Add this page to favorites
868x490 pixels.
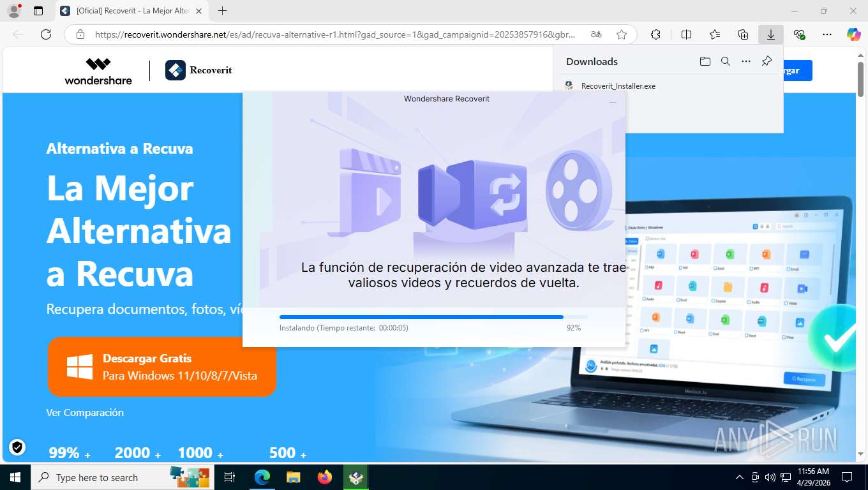click(x=621, y=34)
